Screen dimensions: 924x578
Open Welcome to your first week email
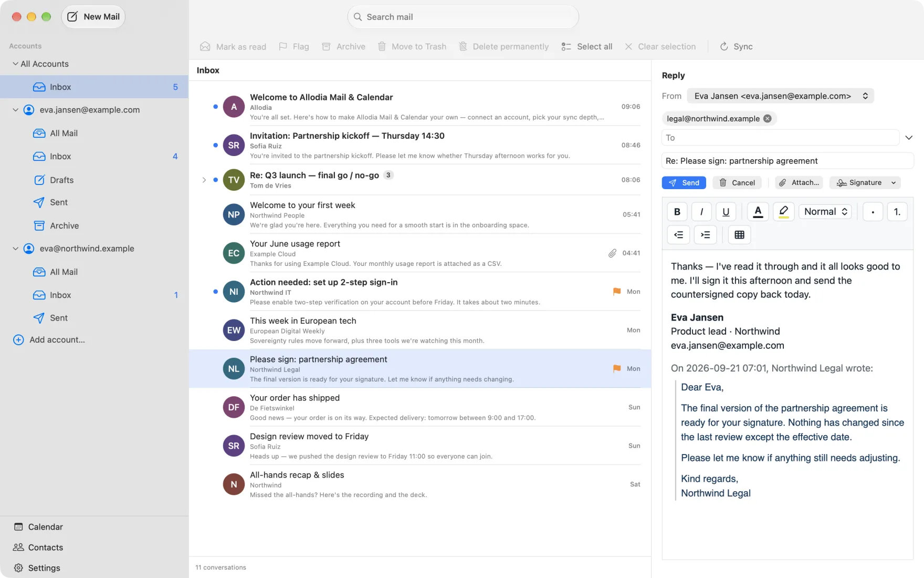pyautogui.click(x=420, y=214)
